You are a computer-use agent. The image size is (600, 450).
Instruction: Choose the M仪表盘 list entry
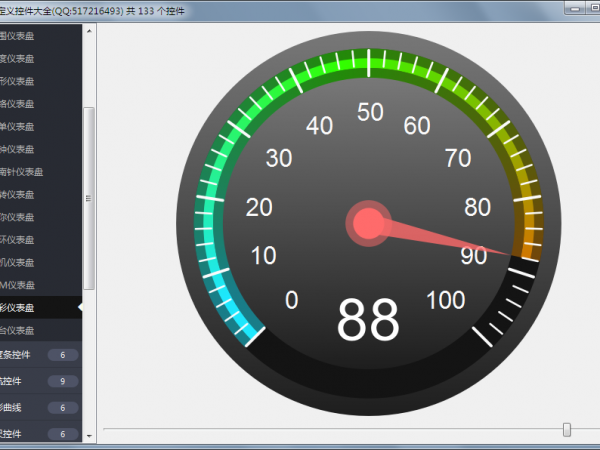(20, 285)
